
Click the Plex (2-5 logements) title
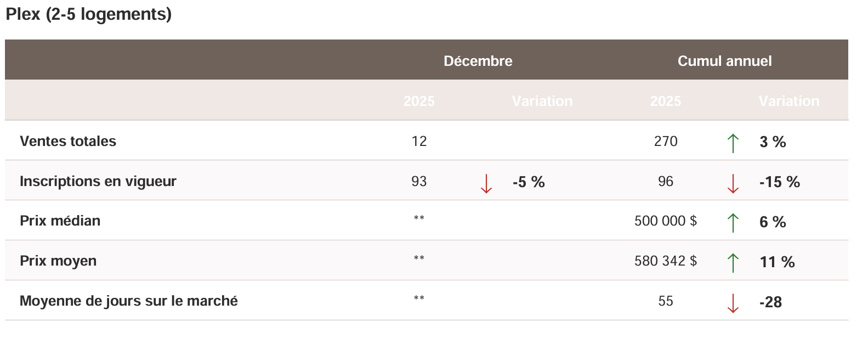[x=88, y=14]
